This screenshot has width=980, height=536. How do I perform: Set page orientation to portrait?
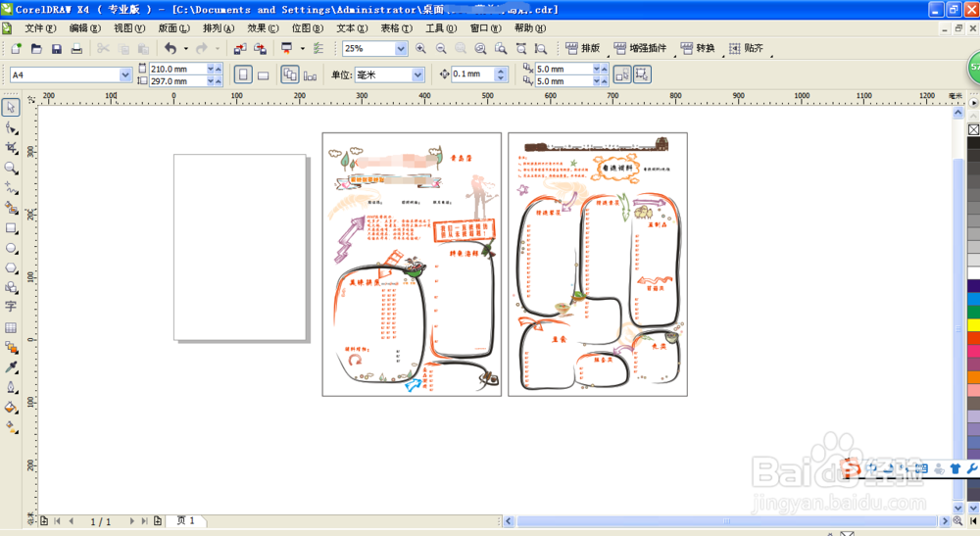pyautogui.click(x=243, y=75)
